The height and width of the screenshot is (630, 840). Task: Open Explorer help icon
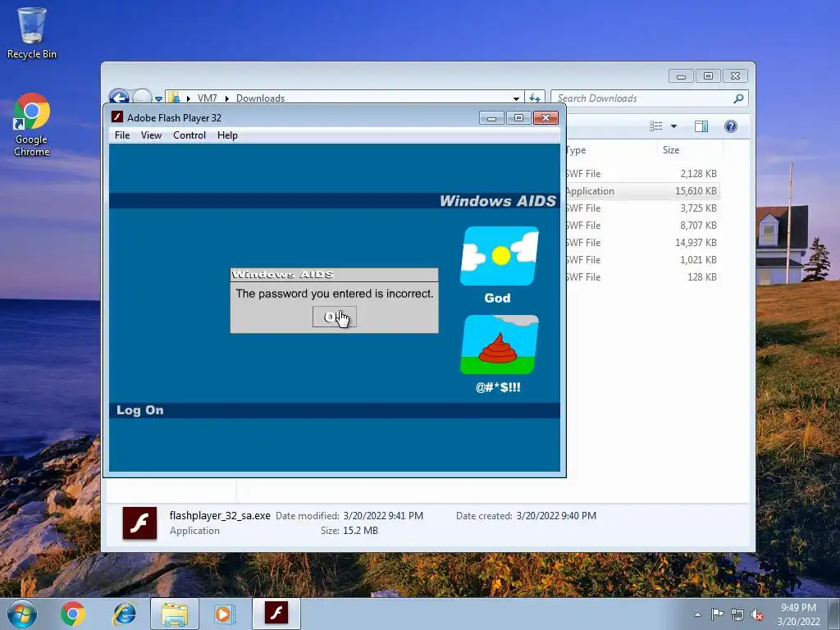click(x=731, y=126)
